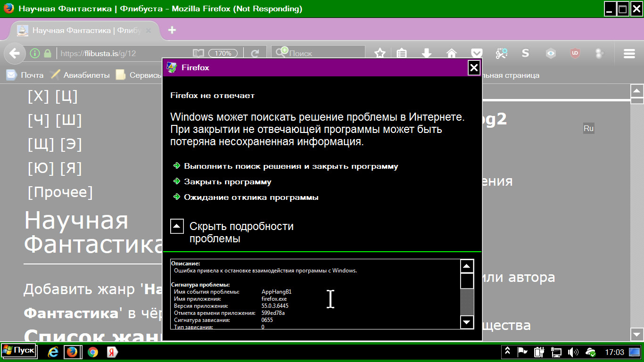
Task: Open the eye-shaped extension icon
Action: coord(551,53)
